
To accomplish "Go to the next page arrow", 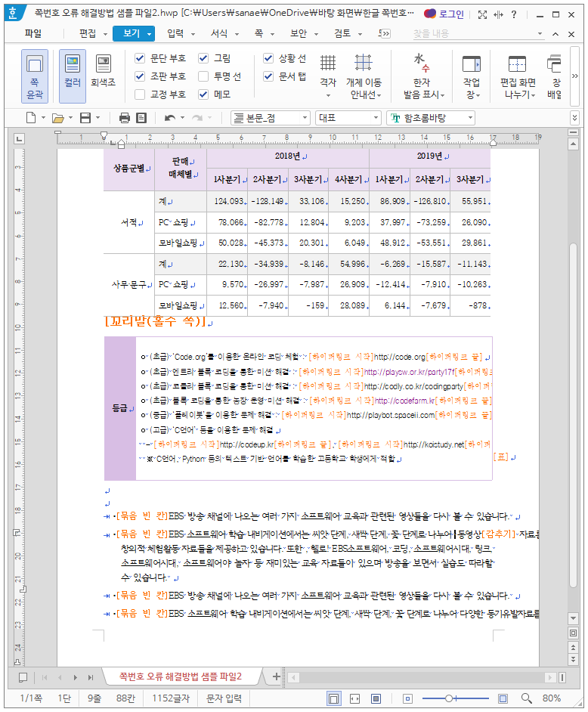I will pos(76,677).
